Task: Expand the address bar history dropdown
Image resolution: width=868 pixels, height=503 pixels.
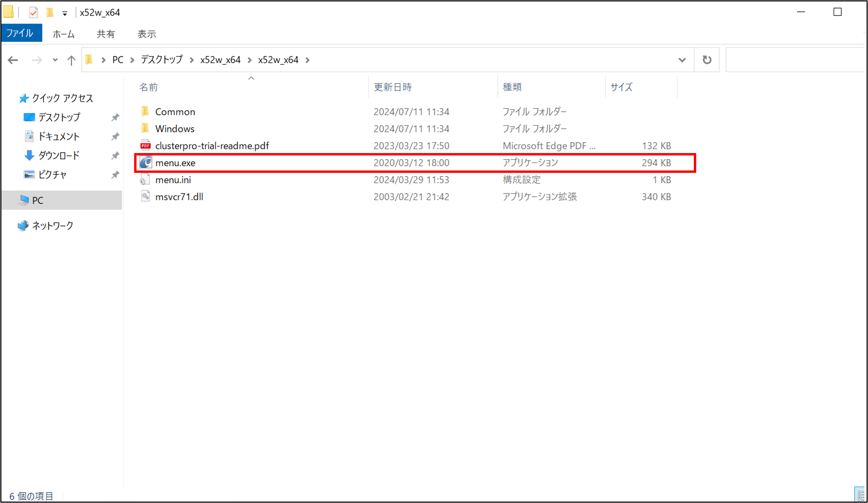Action: (682, 60)
